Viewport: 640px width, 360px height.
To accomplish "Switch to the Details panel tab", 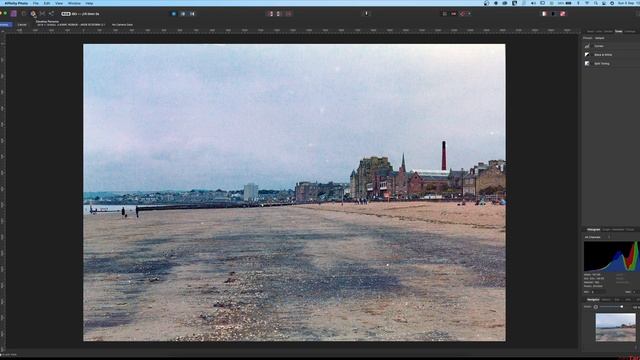I will tap(608, 31).
